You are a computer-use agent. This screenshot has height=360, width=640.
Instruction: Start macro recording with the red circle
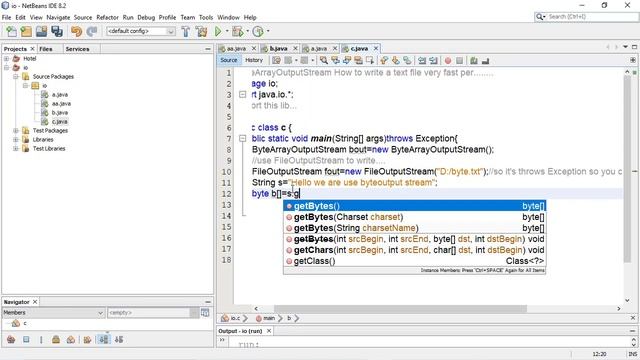pos(448,60)
